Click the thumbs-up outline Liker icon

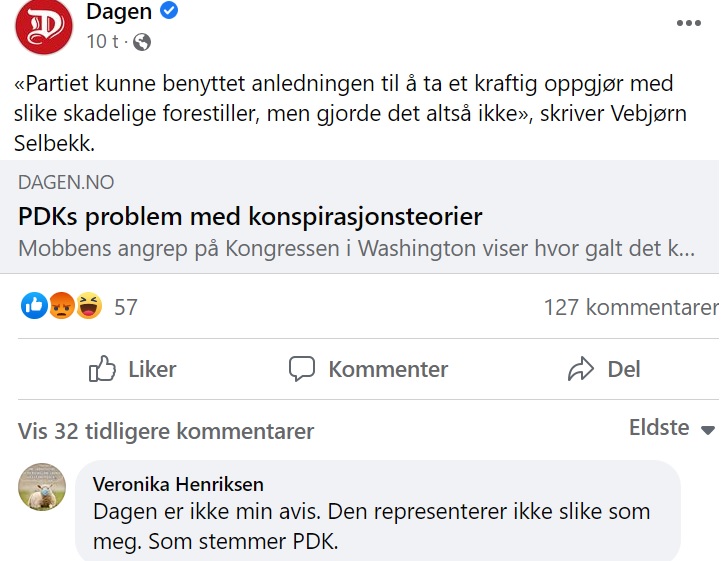tap(102, 368)
